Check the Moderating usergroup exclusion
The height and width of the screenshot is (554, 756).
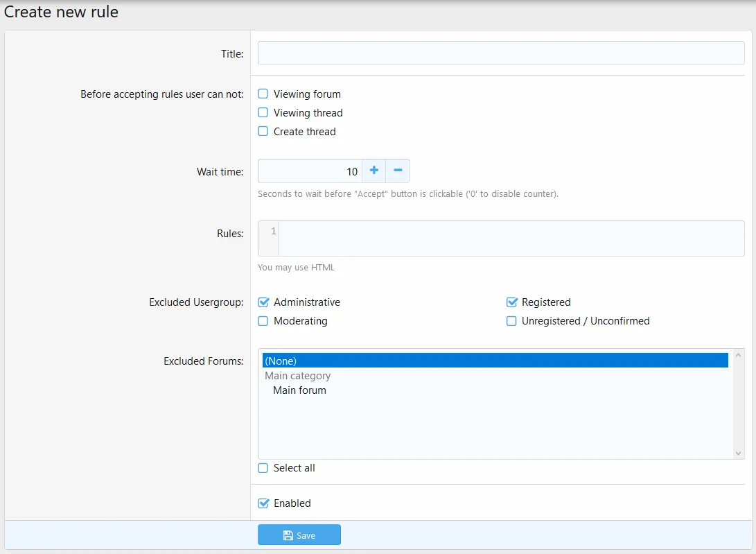[263, 320]
